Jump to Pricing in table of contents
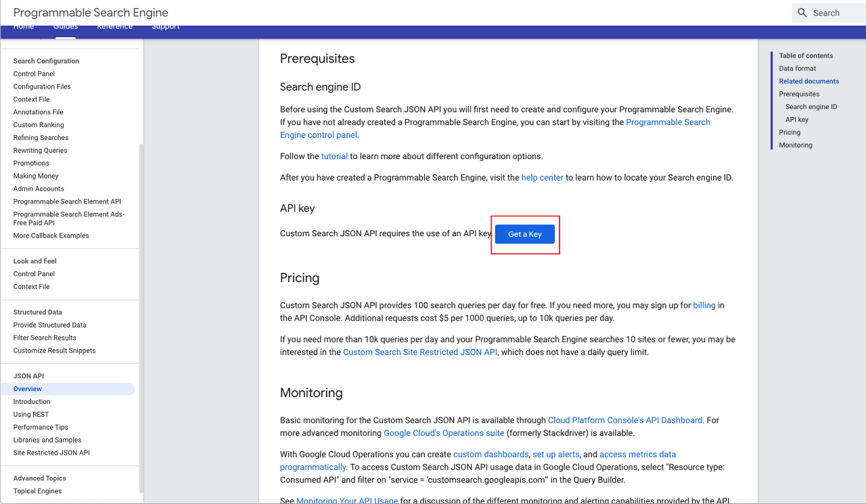 (790, 133)
